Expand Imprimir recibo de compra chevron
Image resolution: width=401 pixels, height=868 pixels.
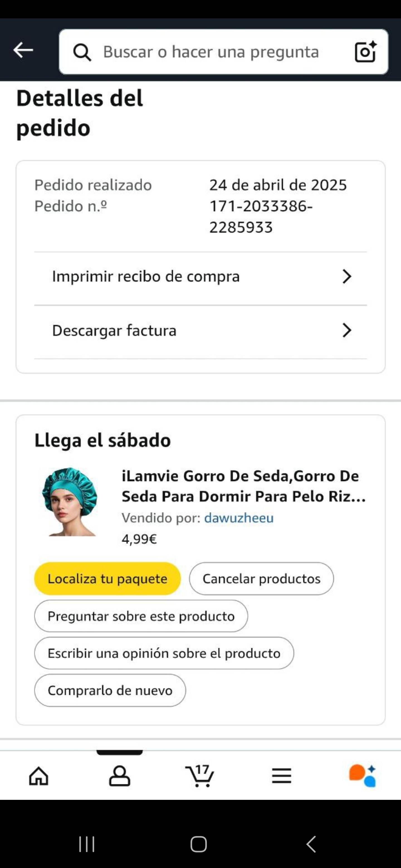347,276
